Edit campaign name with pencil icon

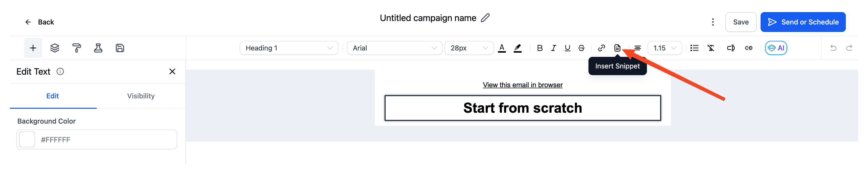click(485, 18)
